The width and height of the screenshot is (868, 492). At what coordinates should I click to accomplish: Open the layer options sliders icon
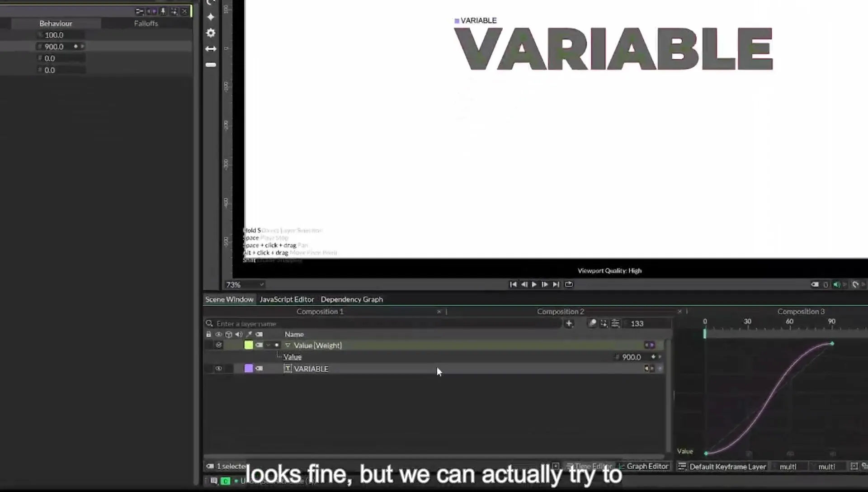click(615, 323)
